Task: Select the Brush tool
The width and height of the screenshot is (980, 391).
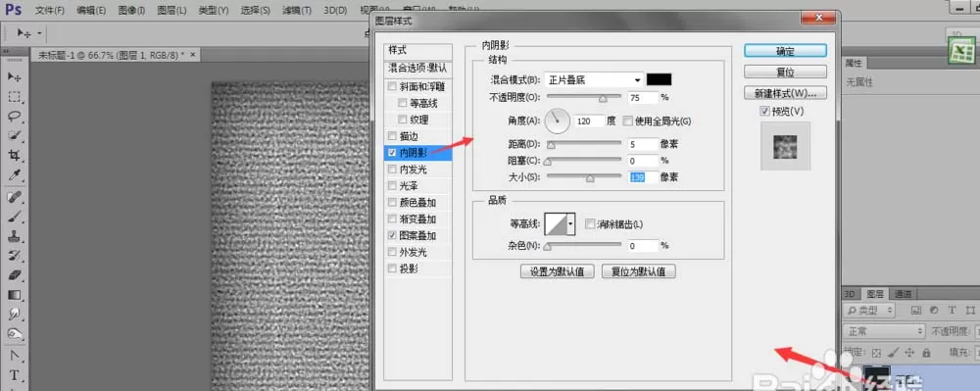Action: pyautogui.click(x=15, y=217)
